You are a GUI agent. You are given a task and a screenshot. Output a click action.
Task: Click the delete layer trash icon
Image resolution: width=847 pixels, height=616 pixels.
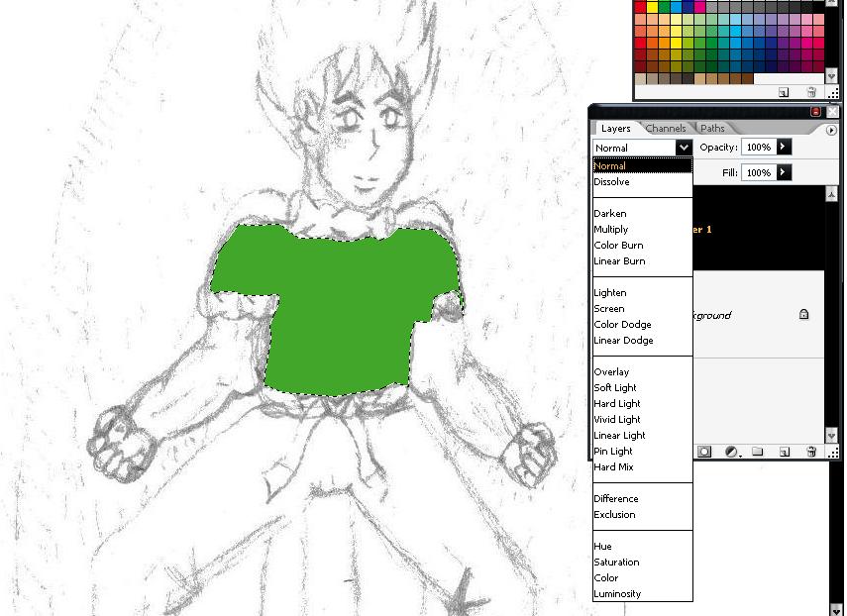tap(810, 452)
